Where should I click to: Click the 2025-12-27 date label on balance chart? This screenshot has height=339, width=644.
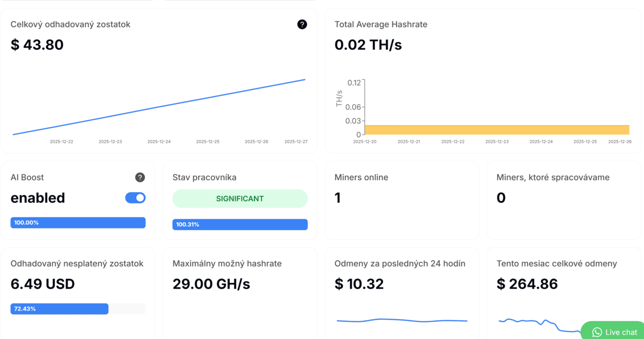point(296,142)
